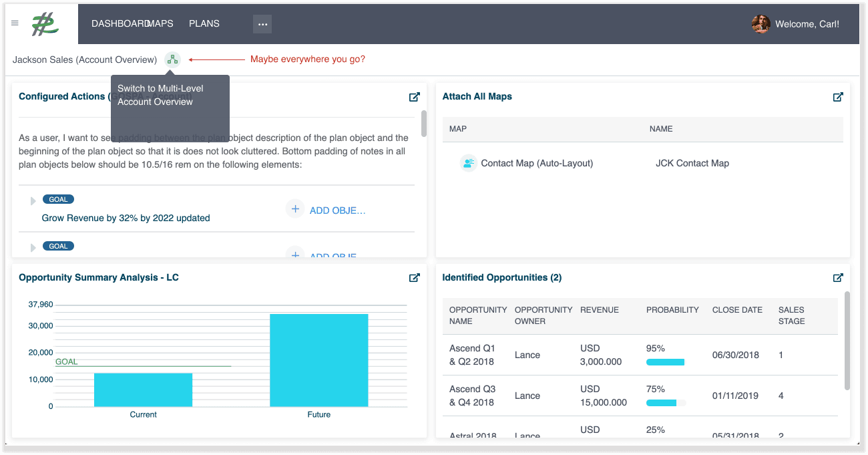
Task: Click the 75% probability progress bar
Action: pos(666,403)
